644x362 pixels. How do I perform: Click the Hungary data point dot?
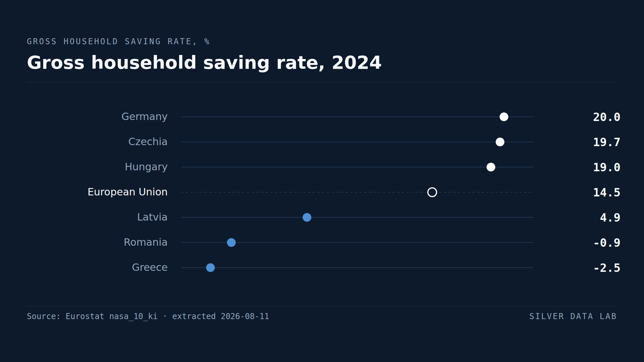pyautogui.click(x=491, y=167)
